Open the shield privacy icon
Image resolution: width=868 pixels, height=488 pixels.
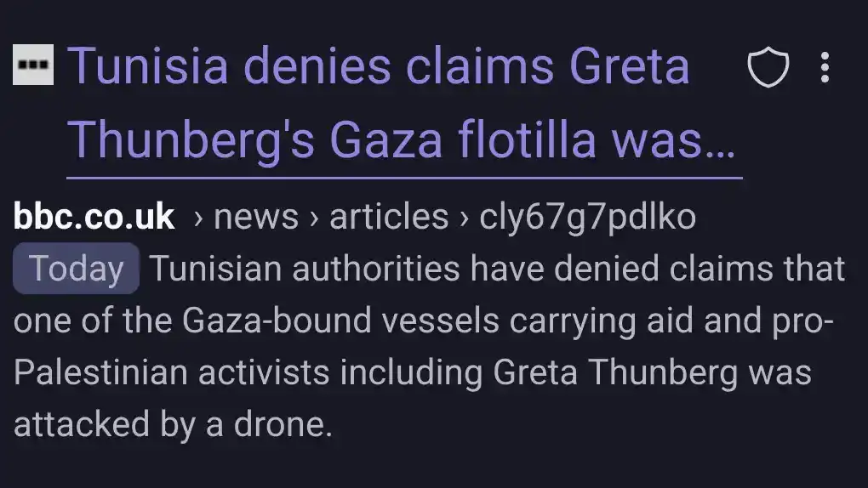[768, 68]
